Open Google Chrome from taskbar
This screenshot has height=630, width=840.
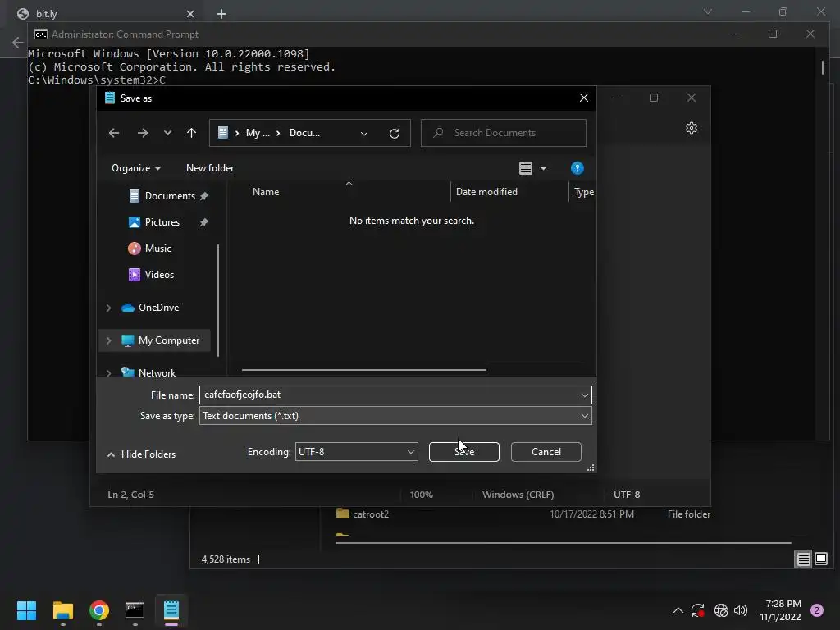99,610
